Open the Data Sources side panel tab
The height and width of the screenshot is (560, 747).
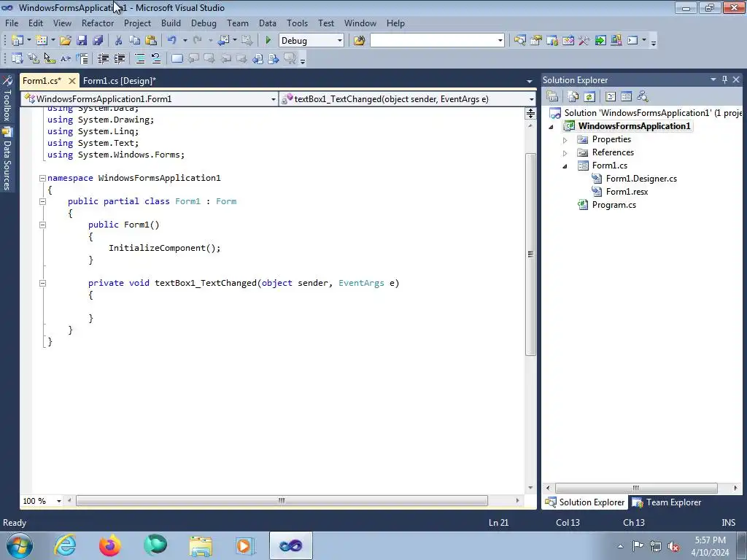tap(7, 158)
